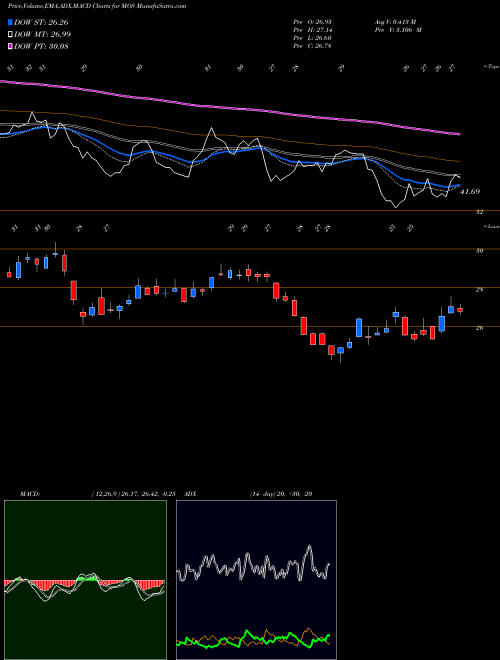Click the 28 price axis label
Screen dimensions: 500x660
click(x=479, y=290)
